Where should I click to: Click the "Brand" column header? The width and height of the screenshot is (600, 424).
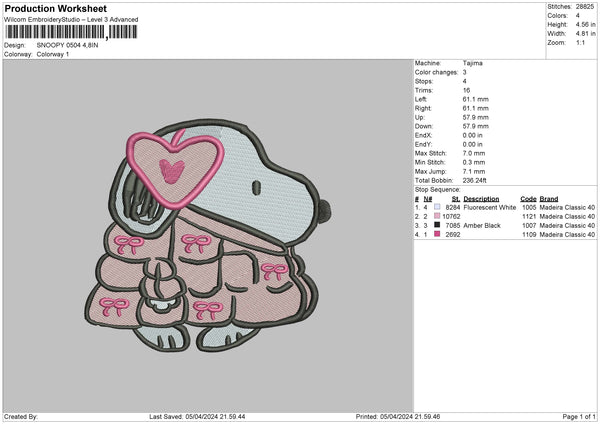pos(549,199)
